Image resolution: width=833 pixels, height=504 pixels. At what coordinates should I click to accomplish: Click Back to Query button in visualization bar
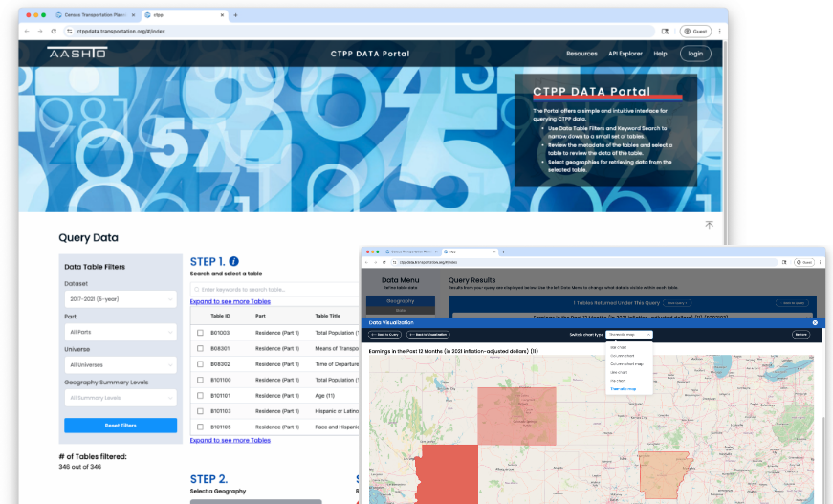point(385,335)
